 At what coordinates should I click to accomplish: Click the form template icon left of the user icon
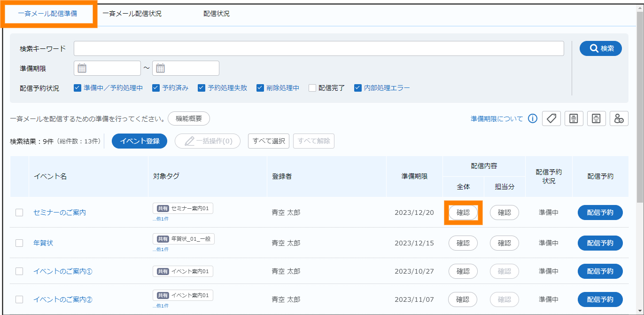pyautogui.click(x=596, y=118)
